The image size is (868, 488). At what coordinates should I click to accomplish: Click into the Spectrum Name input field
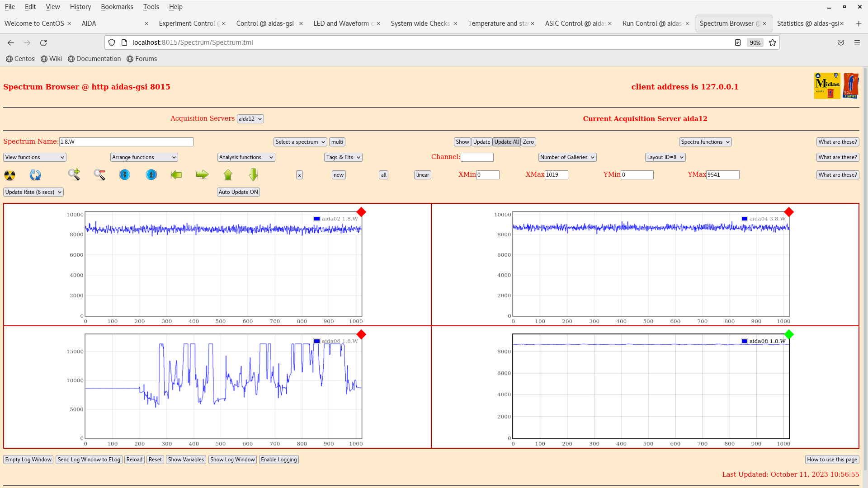(126, 142)
